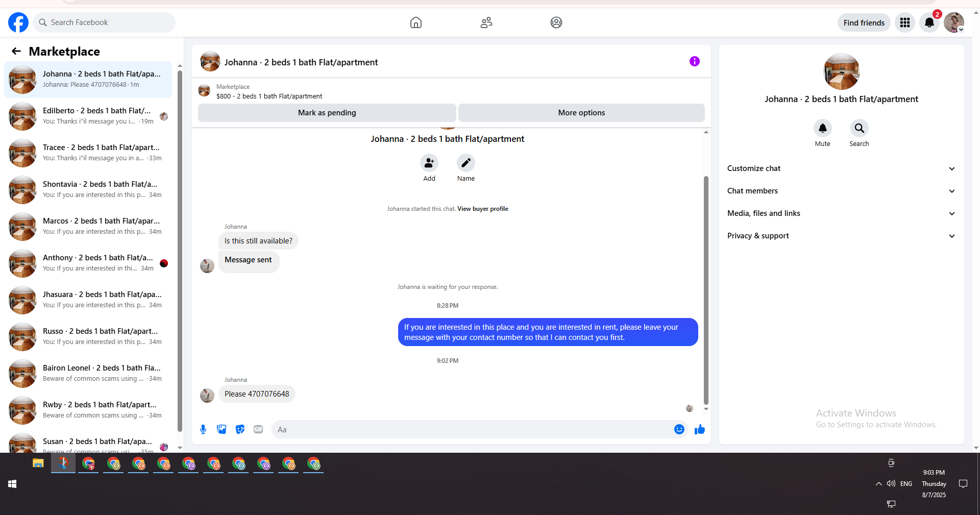
Task: Open the Russo conversation
Action: (x=88, y=337)
